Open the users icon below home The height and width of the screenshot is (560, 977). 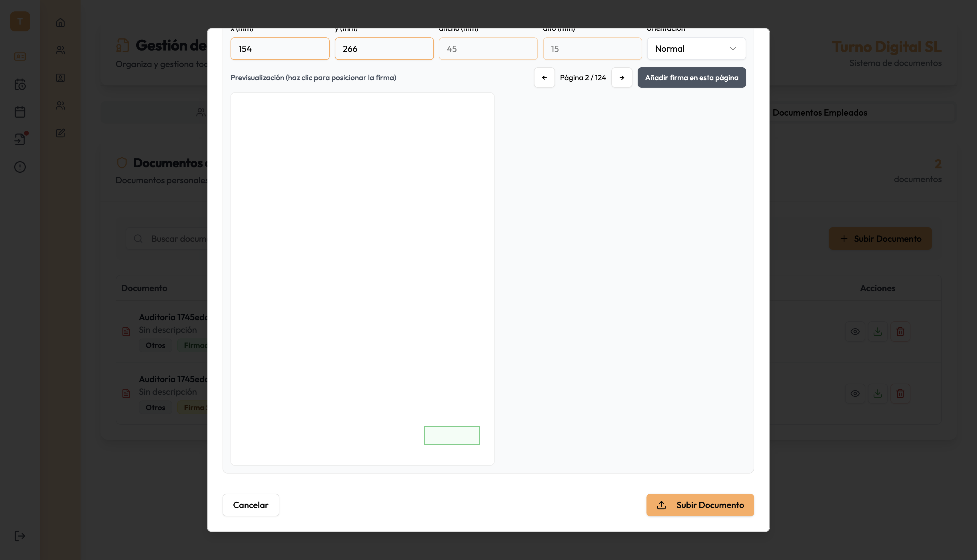tap(61, 51)
